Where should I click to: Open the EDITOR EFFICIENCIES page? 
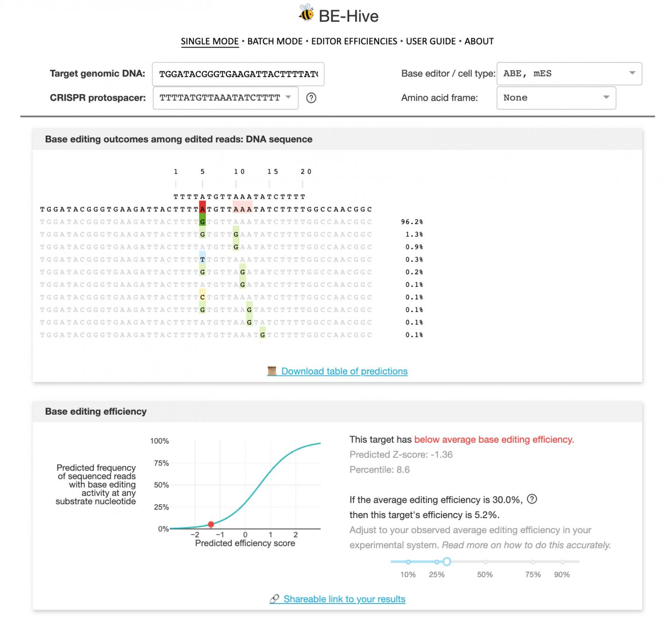[354, 41]
